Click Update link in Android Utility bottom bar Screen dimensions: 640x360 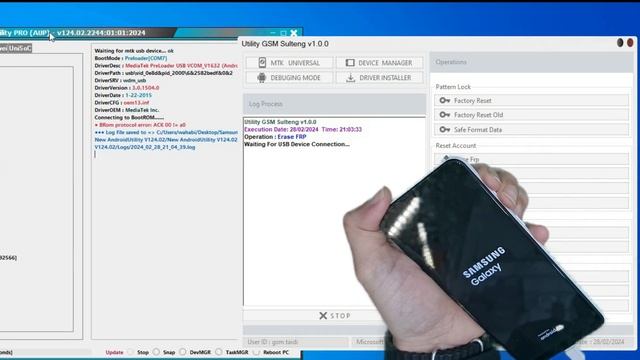coord(114,352)
